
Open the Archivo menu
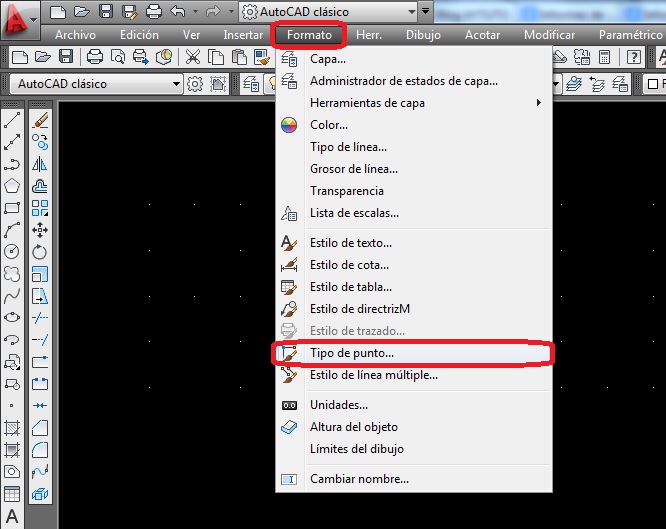click(75, 35)
